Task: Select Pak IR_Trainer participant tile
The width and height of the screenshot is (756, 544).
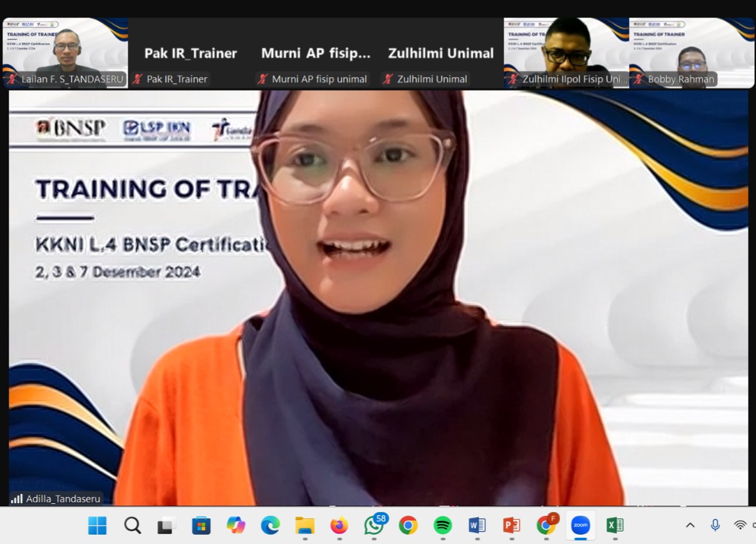Action: [191, 53]
